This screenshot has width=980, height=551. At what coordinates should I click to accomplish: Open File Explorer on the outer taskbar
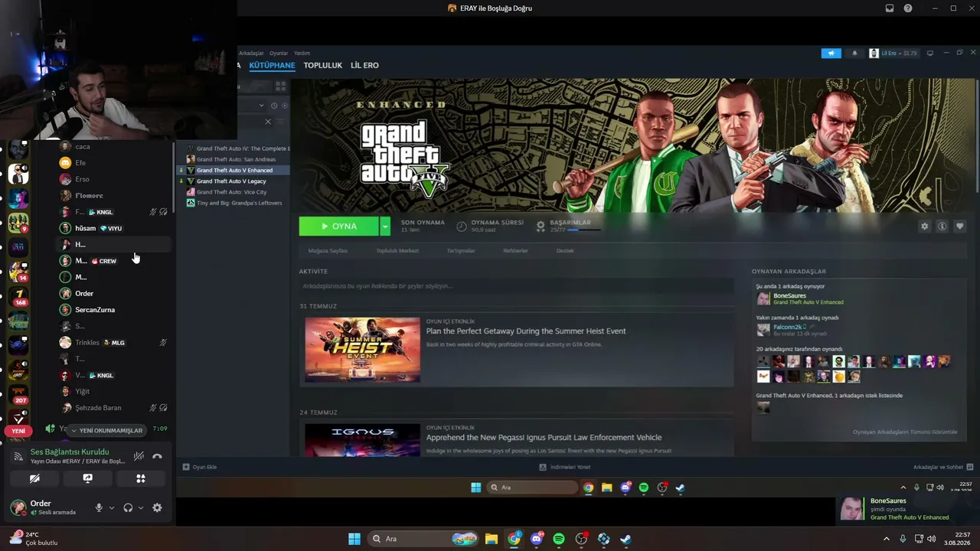coord(492,539)
